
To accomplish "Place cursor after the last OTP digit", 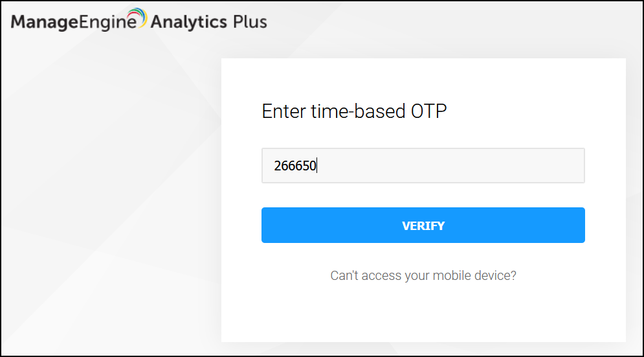I will (317, 166).
